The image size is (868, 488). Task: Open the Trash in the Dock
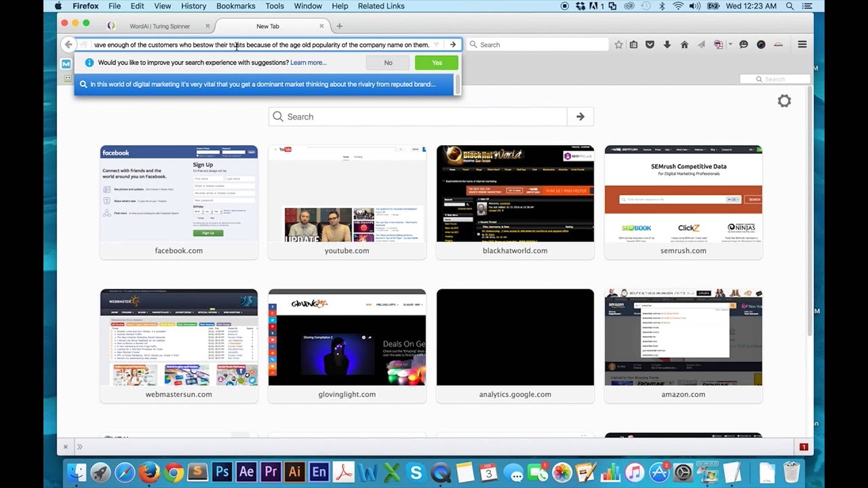[x=791, y=472]
